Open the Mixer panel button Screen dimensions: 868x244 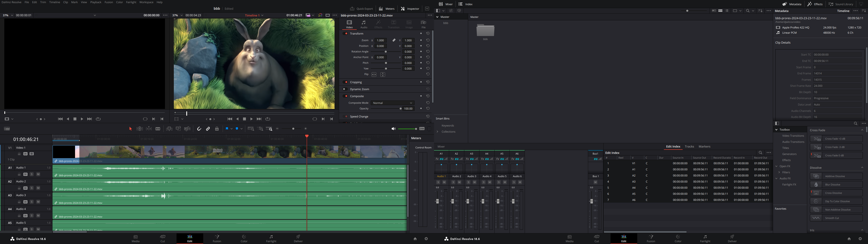tap(446, 4)
